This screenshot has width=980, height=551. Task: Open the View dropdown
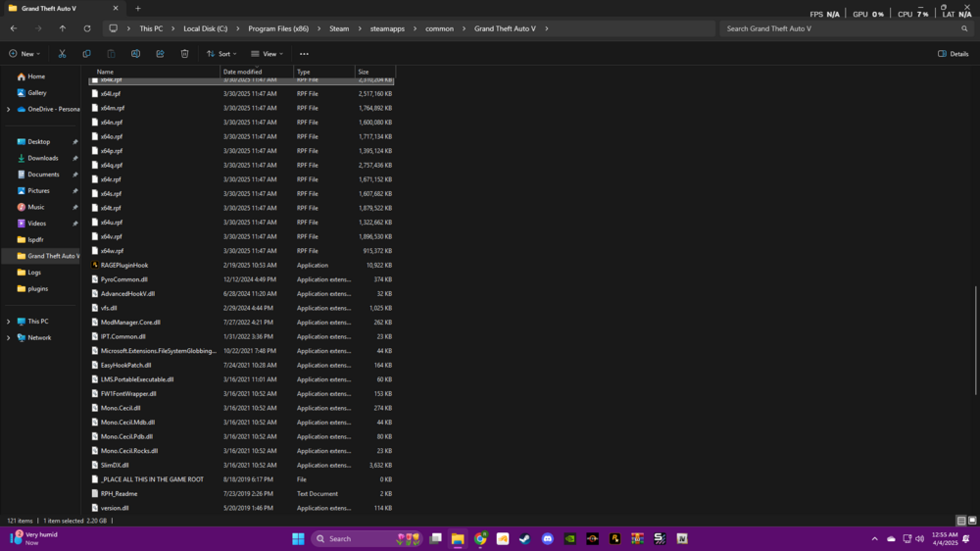267,54
